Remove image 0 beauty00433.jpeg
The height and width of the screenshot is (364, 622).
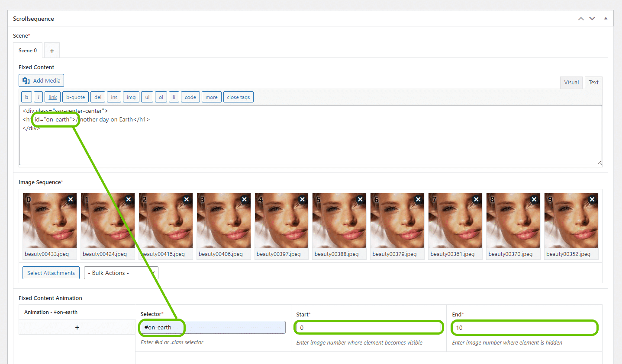coord(71,199)
